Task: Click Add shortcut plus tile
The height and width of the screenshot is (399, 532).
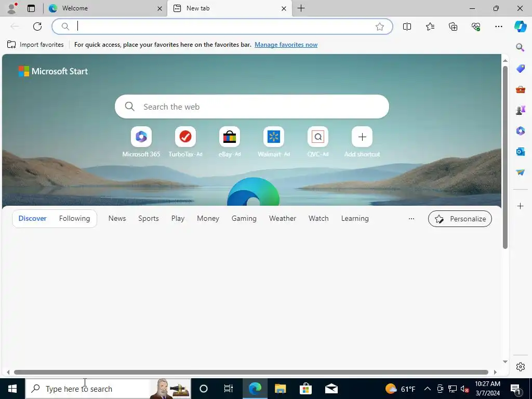Action: (x=362, y=137)
